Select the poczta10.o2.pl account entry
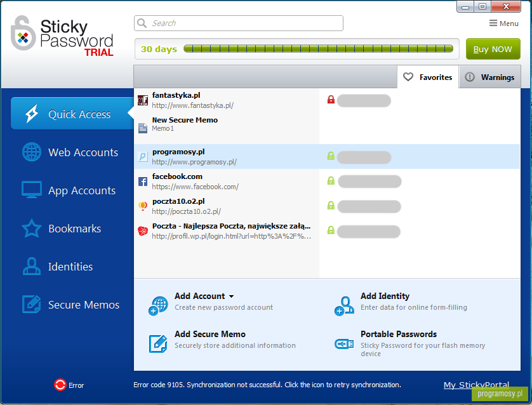This screenshot has width=532, height=405. coord(327,206)
